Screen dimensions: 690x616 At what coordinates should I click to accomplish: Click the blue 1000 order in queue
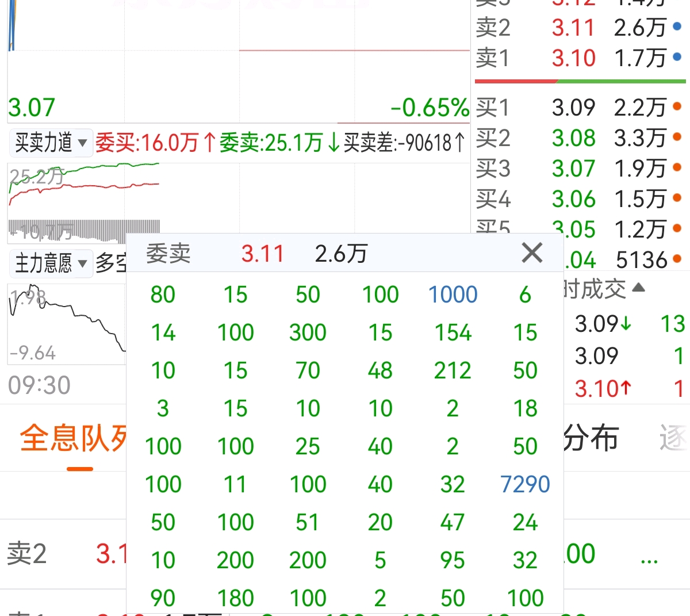click(x=453, y=294)
